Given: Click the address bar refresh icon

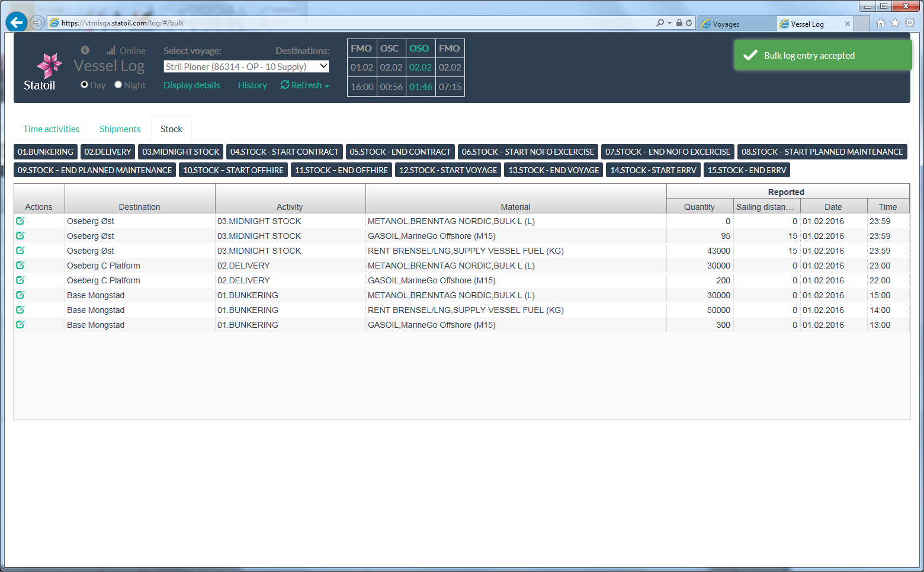Looking at the screenshot, I should pos(689,23).
